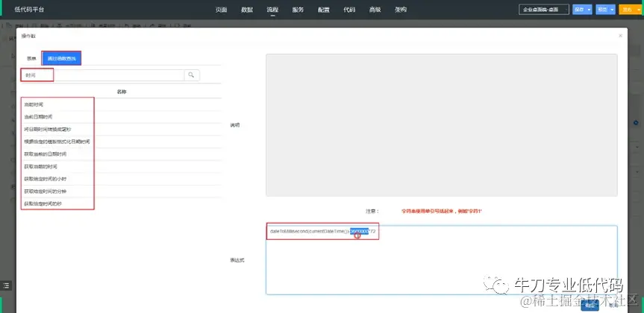This screenshot has height=313, width=644.
Task: Click the 低代码平台 title in header
Action: tap(29, 10)
